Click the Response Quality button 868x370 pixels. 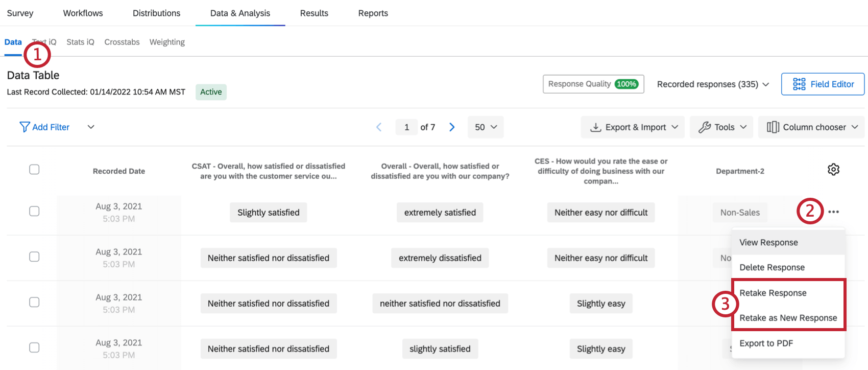[593, 84]
